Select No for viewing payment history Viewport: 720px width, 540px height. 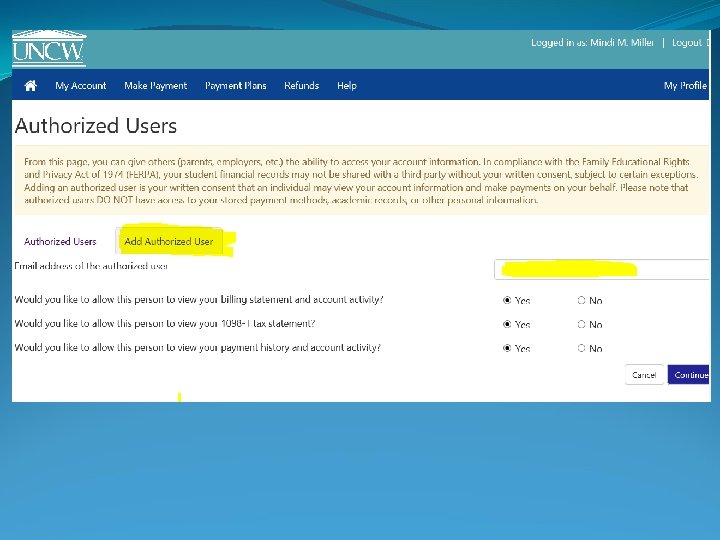click(581, 348)
